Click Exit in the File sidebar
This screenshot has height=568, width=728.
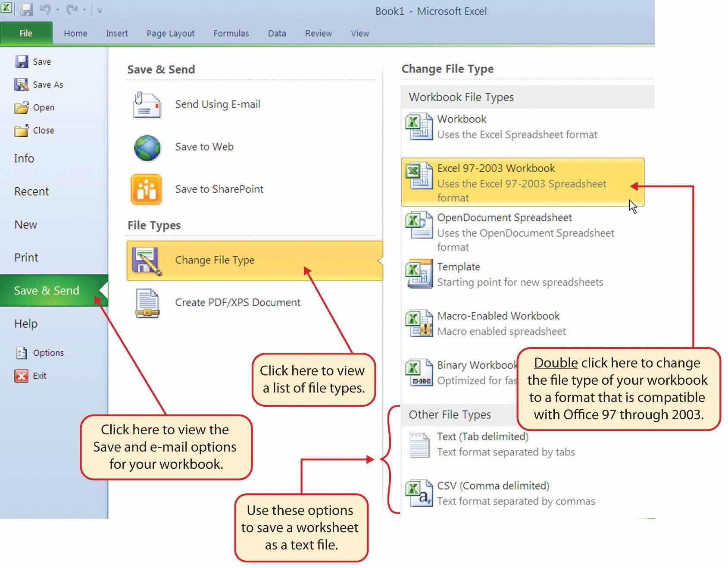39,376
